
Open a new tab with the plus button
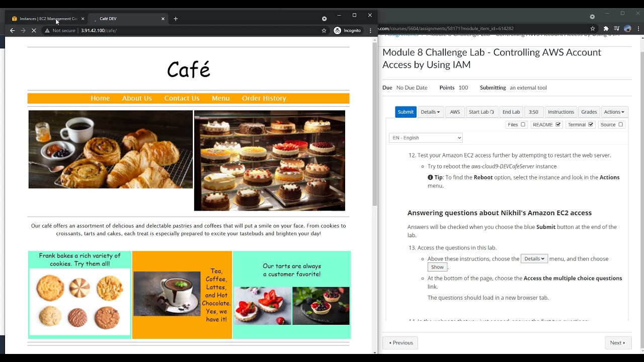point(176,19)
